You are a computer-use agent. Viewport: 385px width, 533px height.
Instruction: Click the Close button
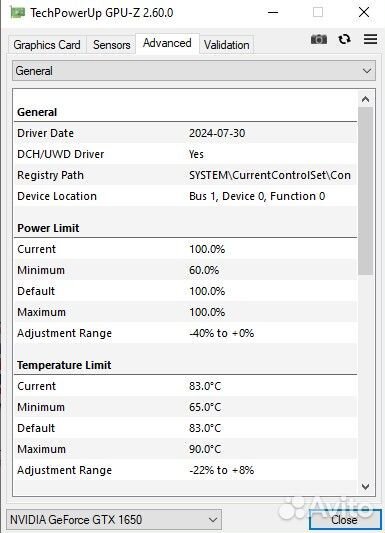click(345, 520)
